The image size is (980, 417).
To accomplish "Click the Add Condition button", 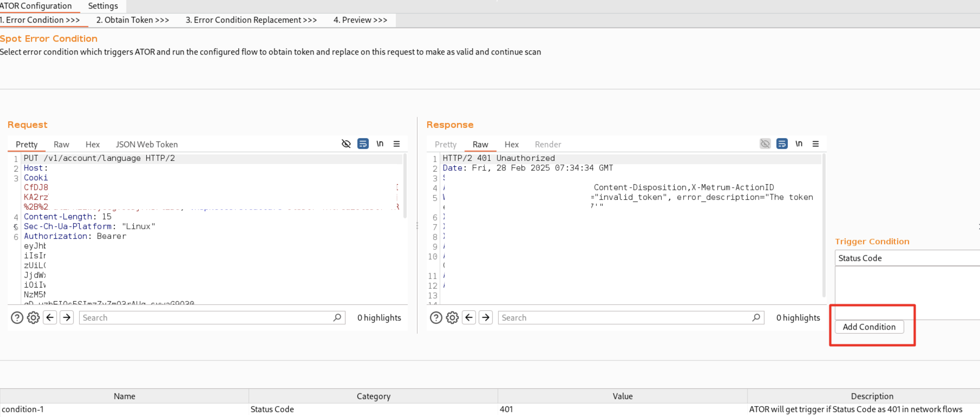I will [869, 327].
